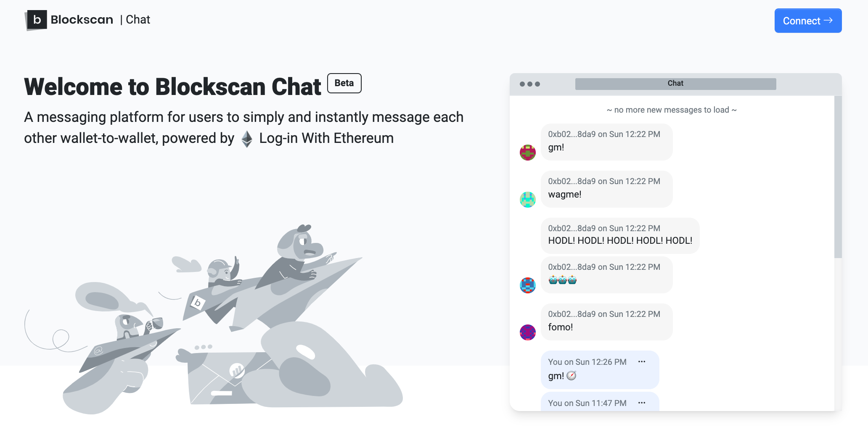This screenshot has width=868, height=443.
Task: Click the Connect button
Action: (808, 21)
